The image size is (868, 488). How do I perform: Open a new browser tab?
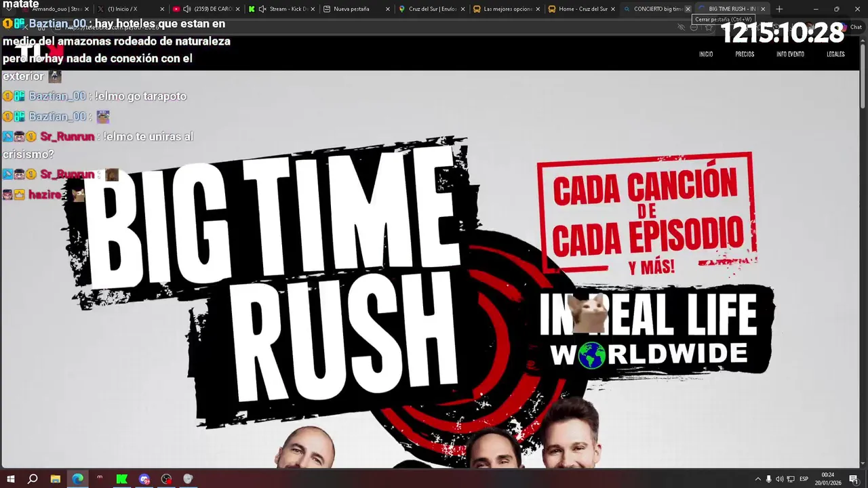point(779,9)
